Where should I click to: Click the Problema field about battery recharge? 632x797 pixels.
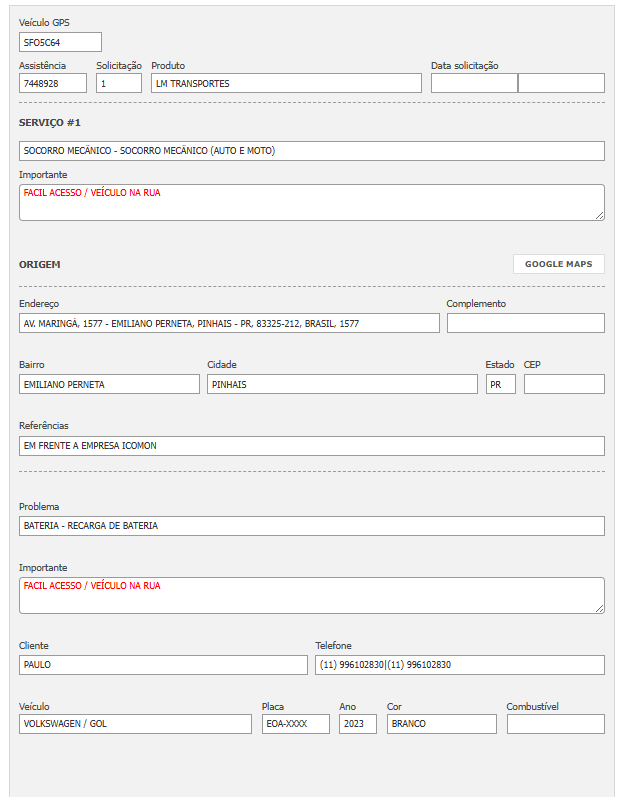312,525
